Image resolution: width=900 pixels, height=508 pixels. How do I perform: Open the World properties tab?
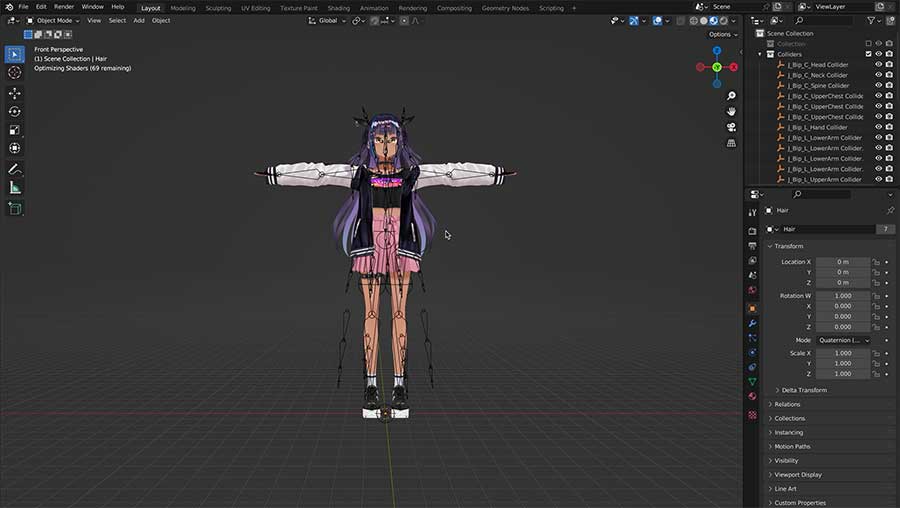click(x=752, y=290)
